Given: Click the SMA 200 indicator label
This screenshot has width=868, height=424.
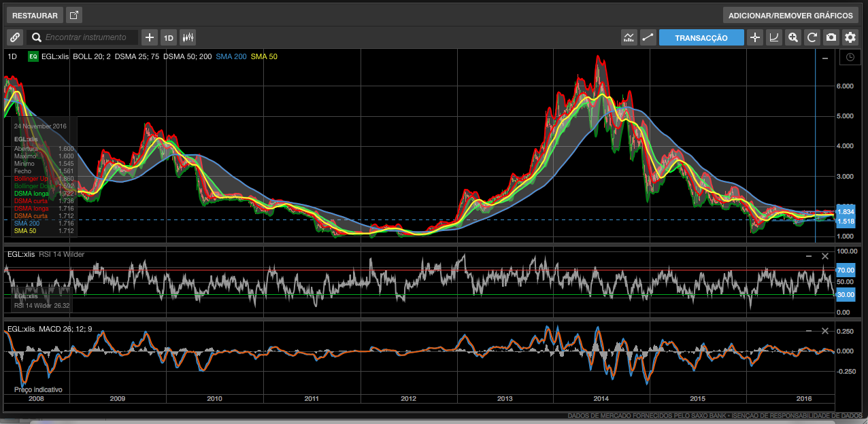Looking at the screenshot, I should click(231, 57).
